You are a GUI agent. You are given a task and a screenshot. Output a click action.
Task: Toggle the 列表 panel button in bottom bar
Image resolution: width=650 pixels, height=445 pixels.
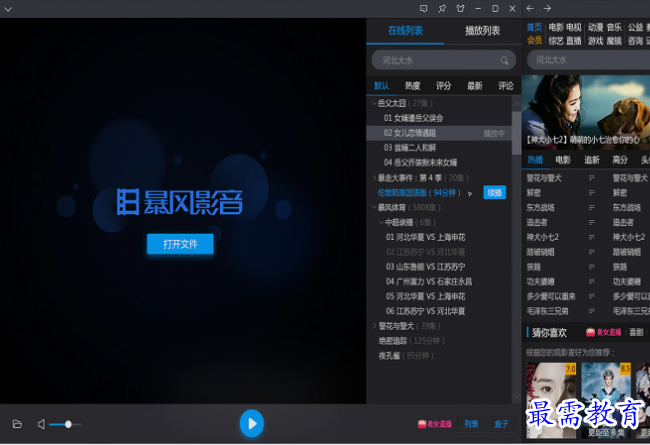pyautogui.click(x=471, y=424)
